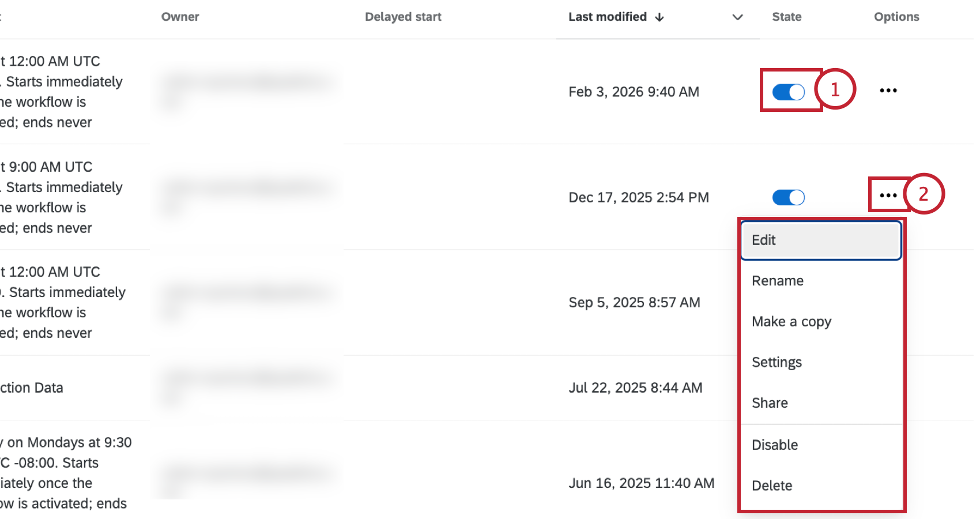Select Share from the options menu

coord(769,403)
